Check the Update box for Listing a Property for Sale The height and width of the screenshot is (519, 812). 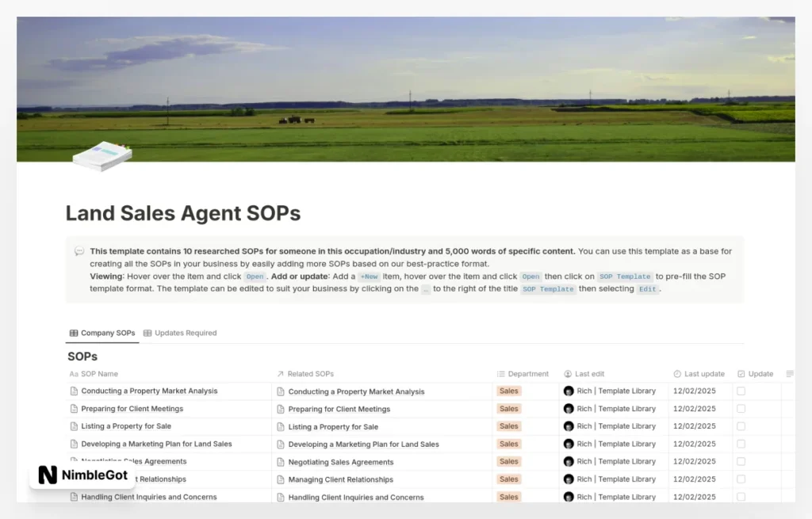click(x=741, y=426)
